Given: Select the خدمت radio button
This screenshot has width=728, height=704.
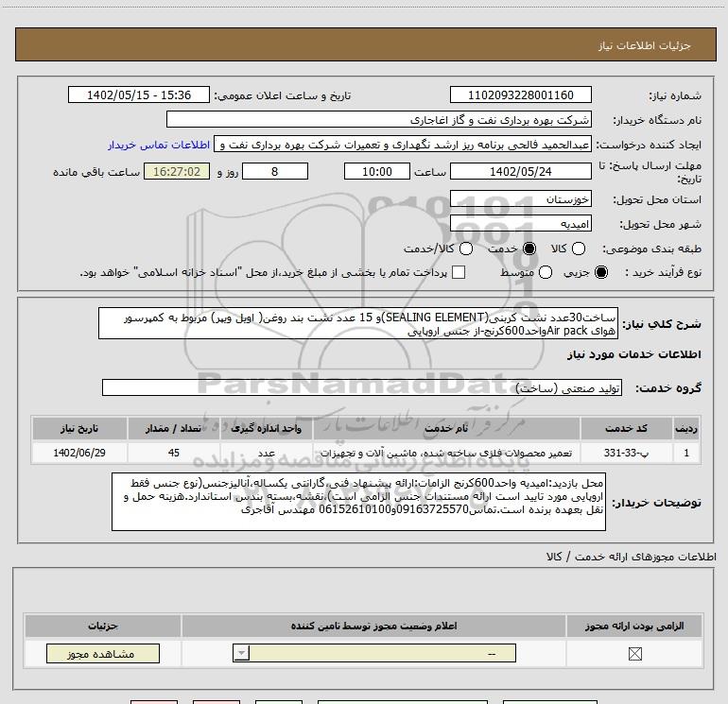Looking at the screenshot, I should click(x=529, y=249).
